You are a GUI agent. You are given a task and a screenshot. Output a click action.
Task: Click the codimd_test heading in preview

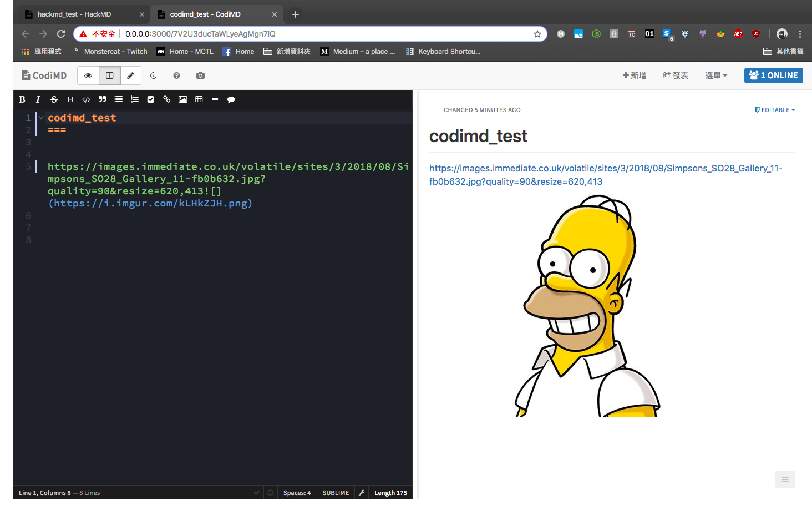[x=478, y=136]
